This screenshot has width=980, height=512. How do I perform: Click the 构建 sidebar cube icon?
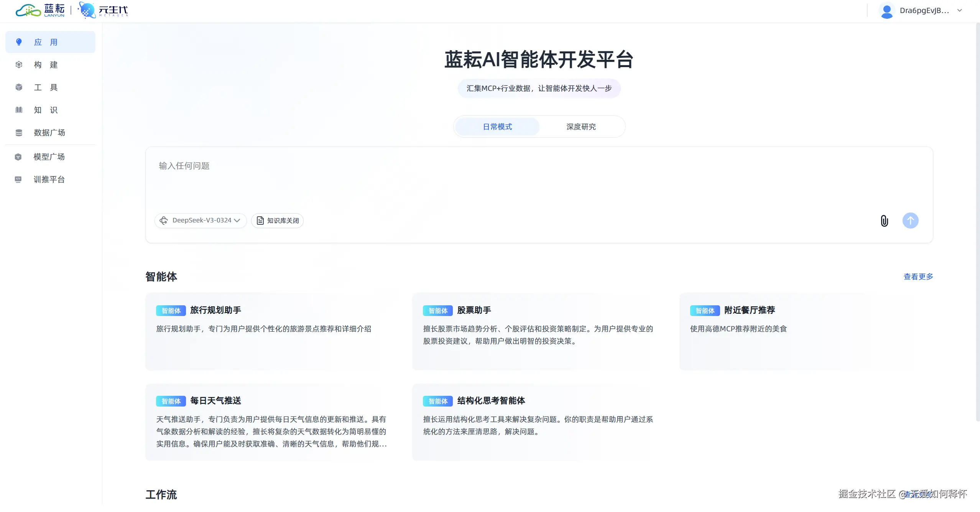click(19, 65)
